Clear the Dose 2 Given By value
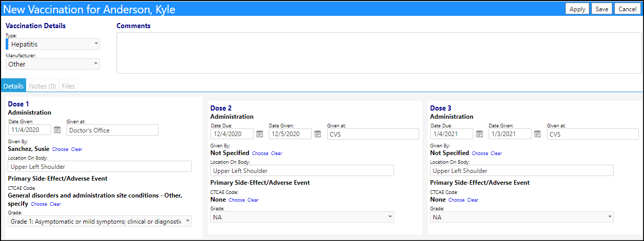The height and width of the screenshot is (241, 644). pos(277,154)
